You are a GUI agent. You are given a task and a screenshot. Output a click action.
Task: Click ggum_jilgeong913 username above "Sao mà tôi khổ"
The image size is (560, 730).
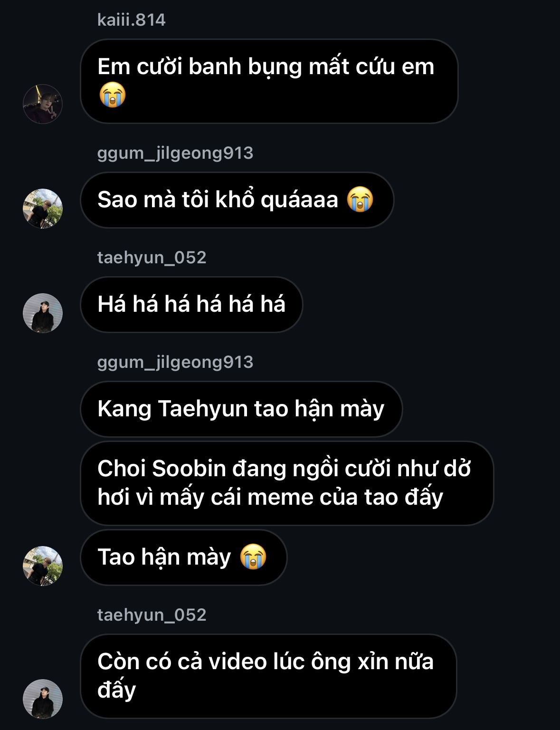175,153
